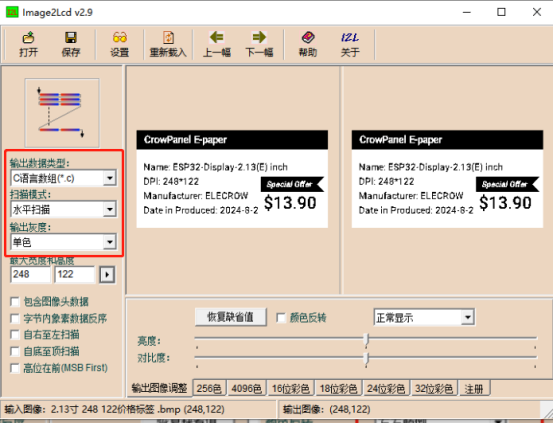Switch to the 注册 tab

pyautogui.click(x=474, y=388)
